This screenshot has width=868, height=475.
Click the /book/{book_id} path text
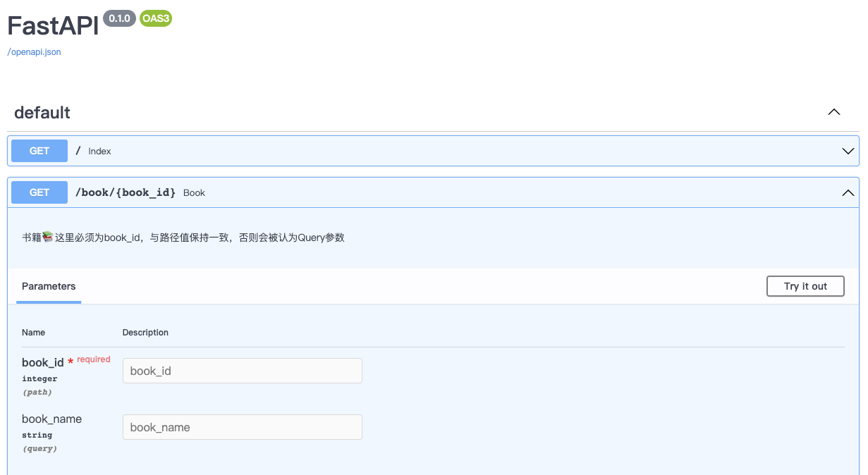(126, 192)
